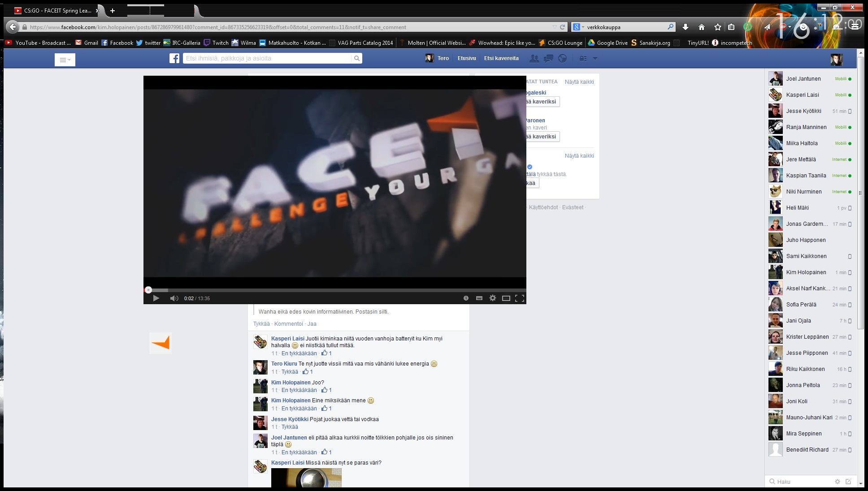Open video settings gear in player
Viewport: 868px width, 491px height.
(x=493, y=298)
